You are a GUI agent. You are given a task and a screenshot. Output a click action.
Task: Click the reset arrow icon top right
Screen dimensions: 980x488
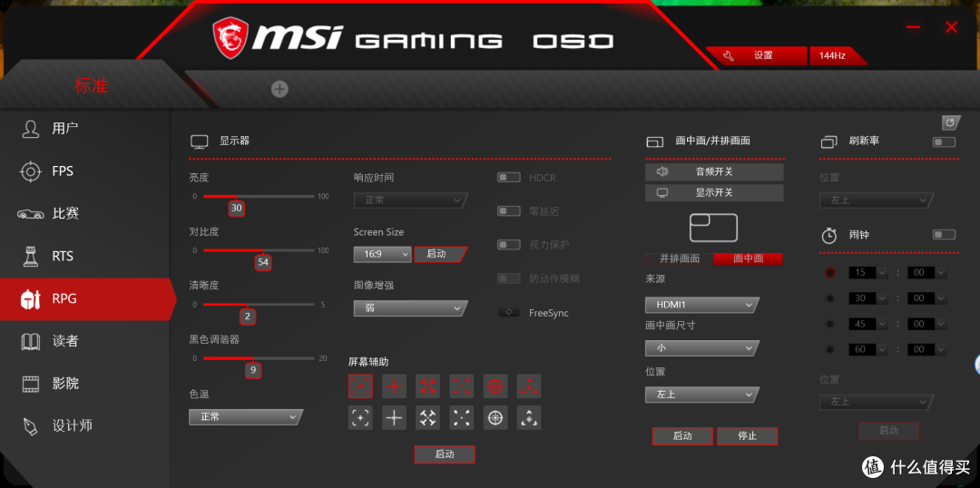click(951, 122)
